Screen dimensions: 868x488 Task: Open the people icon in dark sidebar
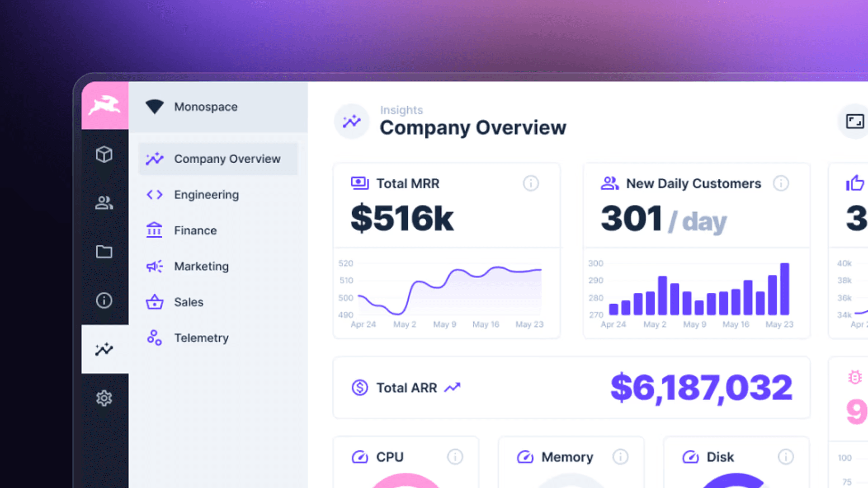pos(104,203)
